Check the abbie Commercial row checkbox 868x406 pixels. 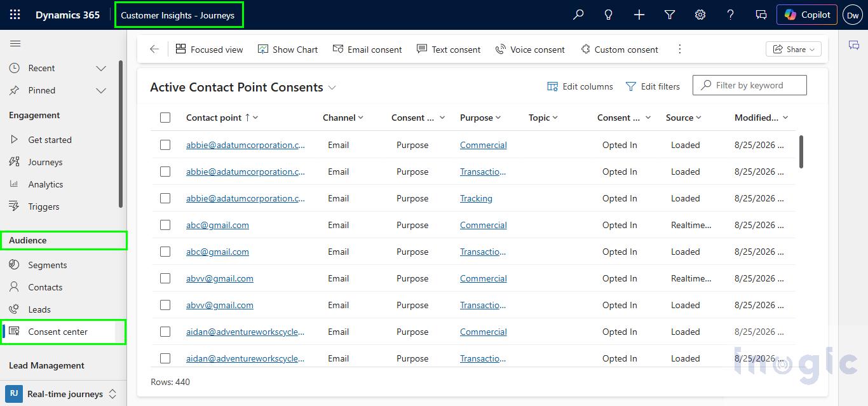[x=165, y=145]
